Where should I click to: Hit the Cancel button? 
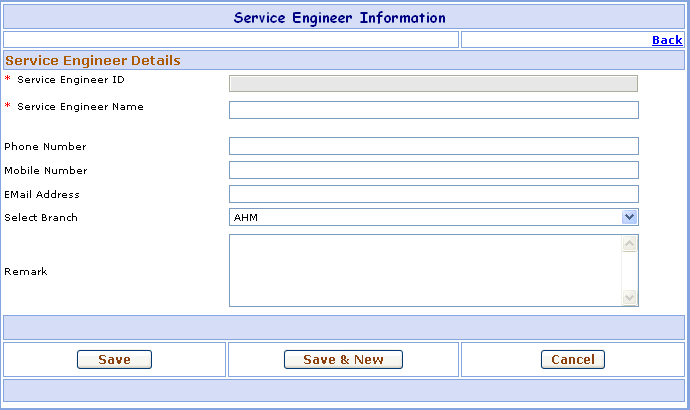pos(573,359)
